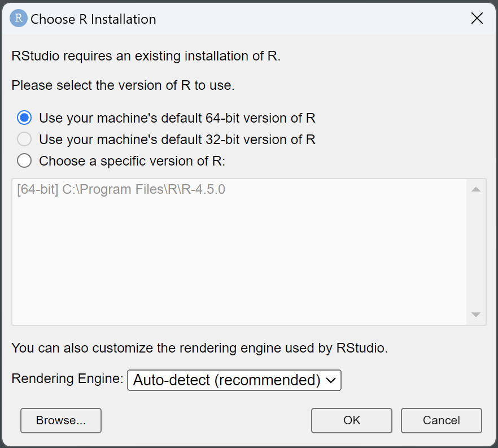
Task: Click the list's scroll up arrow
Action: (476, 190)
